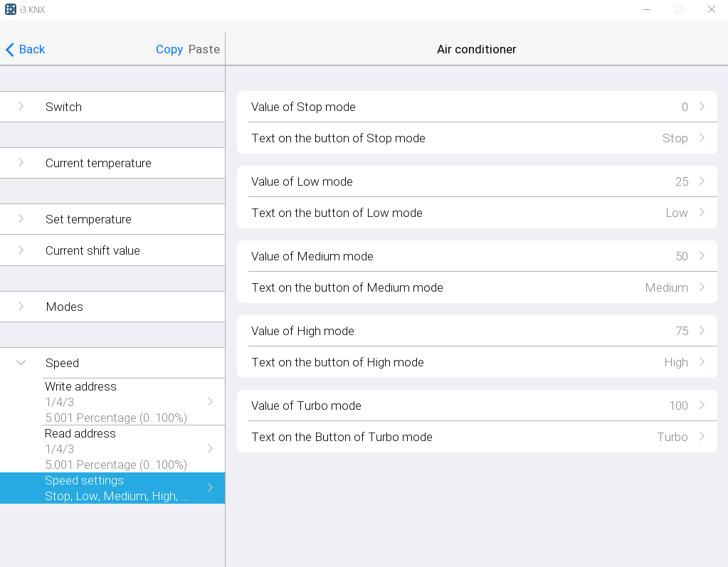Expand the Switch section
Screen dimensions: 728x567
[21, 107]
